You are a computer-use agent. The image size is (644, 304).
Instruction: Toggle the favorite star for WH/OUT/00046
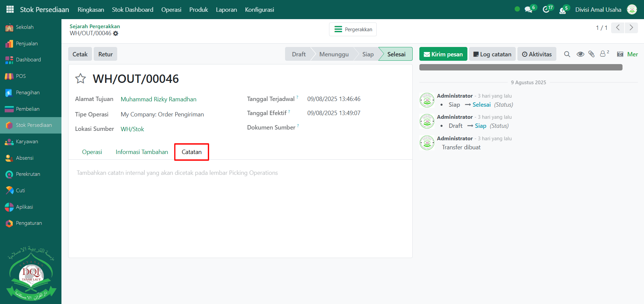coord(81,79)
